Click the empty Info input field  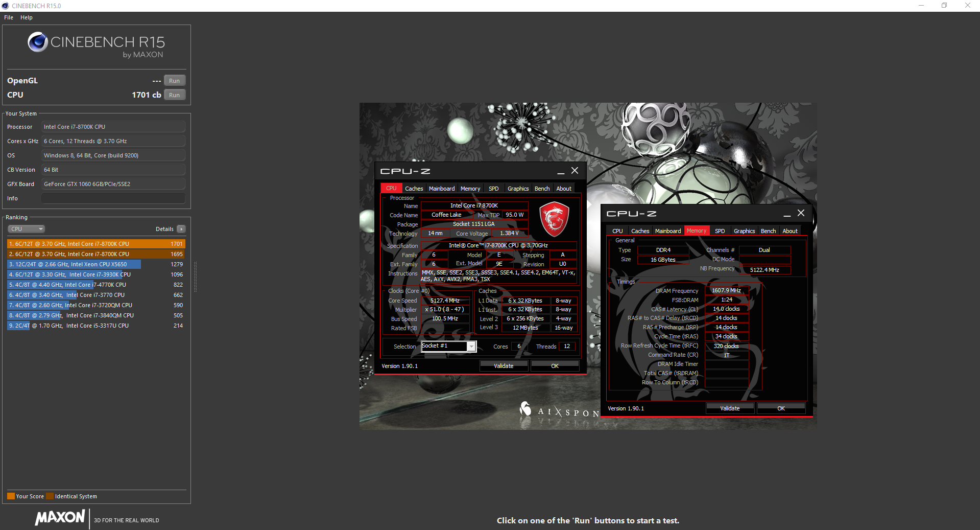tap(113, 198)
